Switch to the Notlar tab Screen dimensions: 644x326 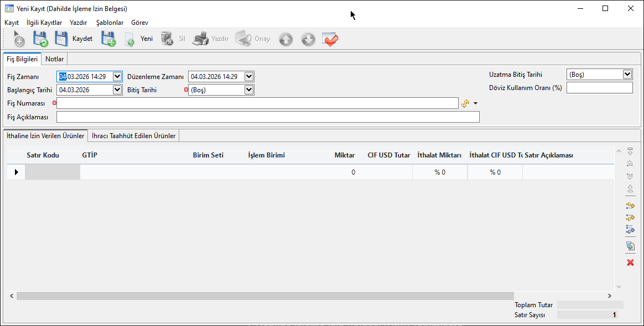pyautogui.click(x=55, y=59)
